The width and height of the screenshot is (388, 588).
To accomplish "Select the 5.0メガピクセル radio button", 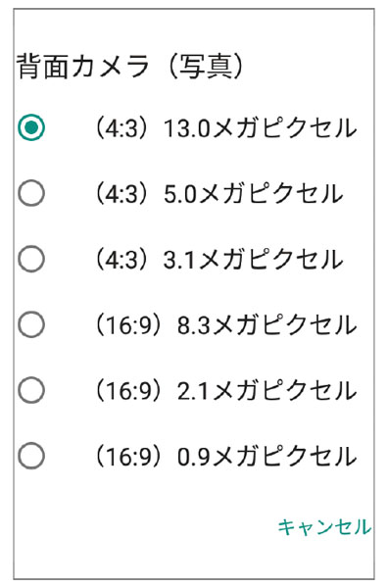I will coord(31,193).
